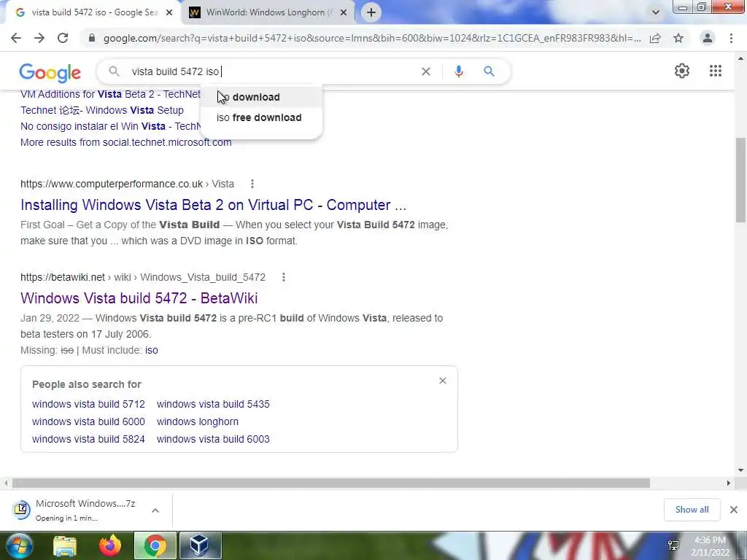Open a new browser tab
Viewport: 747px width, 560px height.
click(371, 12)
